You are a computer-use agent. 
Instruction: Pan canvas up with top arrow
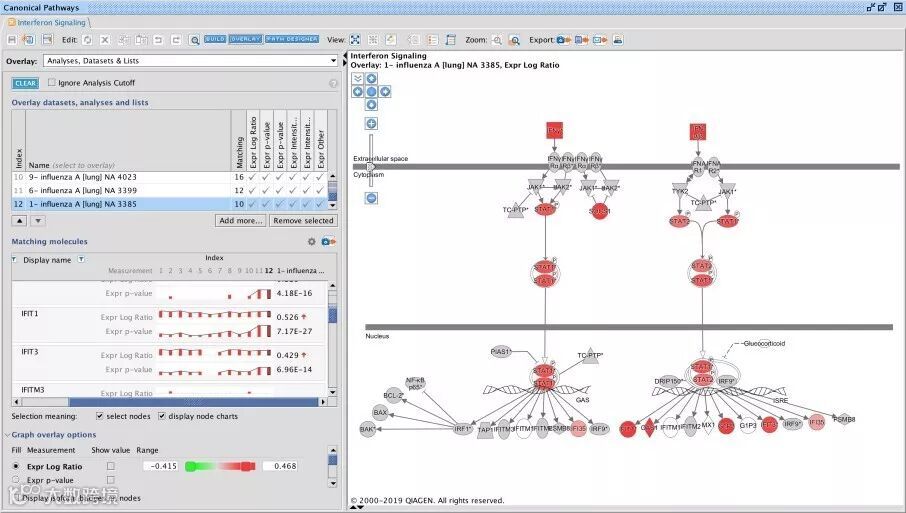tap(372, 79)
